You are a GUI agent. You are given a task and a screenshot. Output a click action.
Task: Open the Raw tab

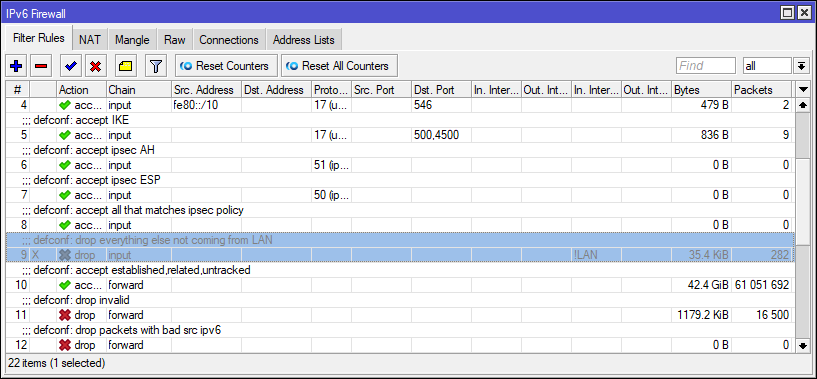[x=175, y=40]
